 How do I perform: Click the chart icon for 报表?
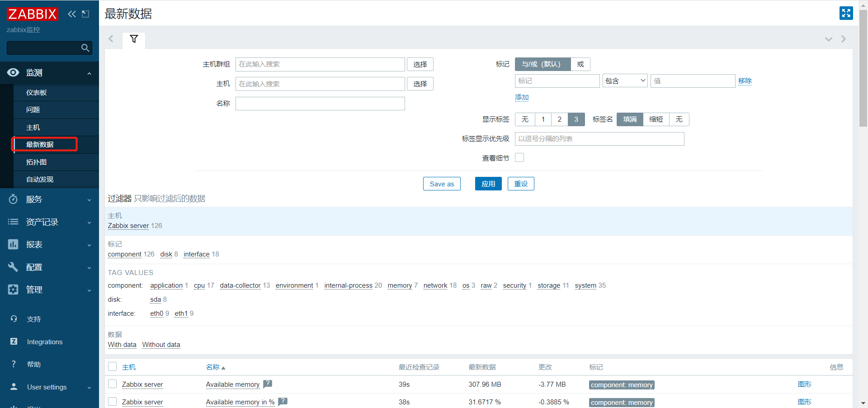(14, 244)
